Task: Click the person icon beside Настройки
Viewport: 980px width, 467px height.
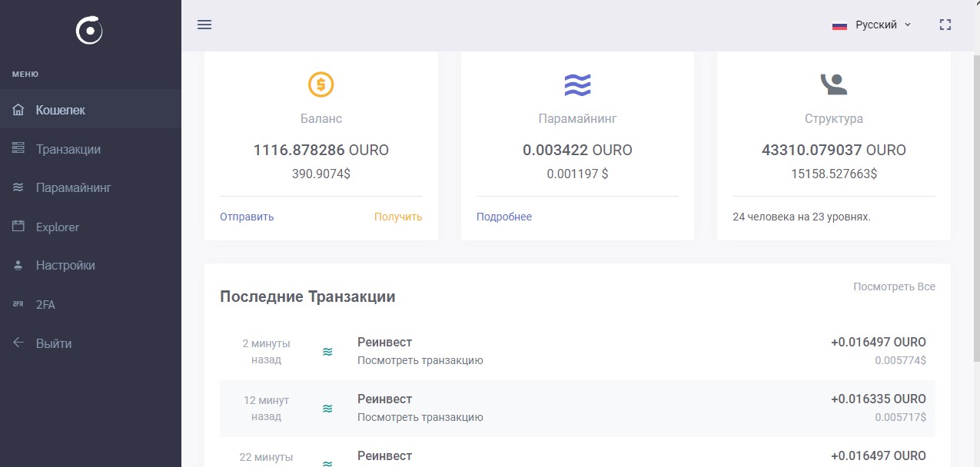Action: [x=18, y=265]
